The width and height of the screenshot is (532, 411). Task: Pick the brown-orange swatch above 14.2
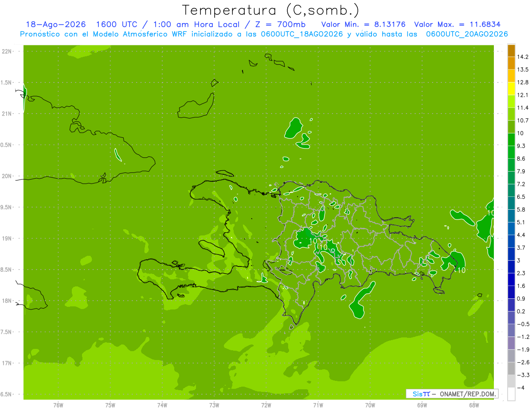[511, 51]
